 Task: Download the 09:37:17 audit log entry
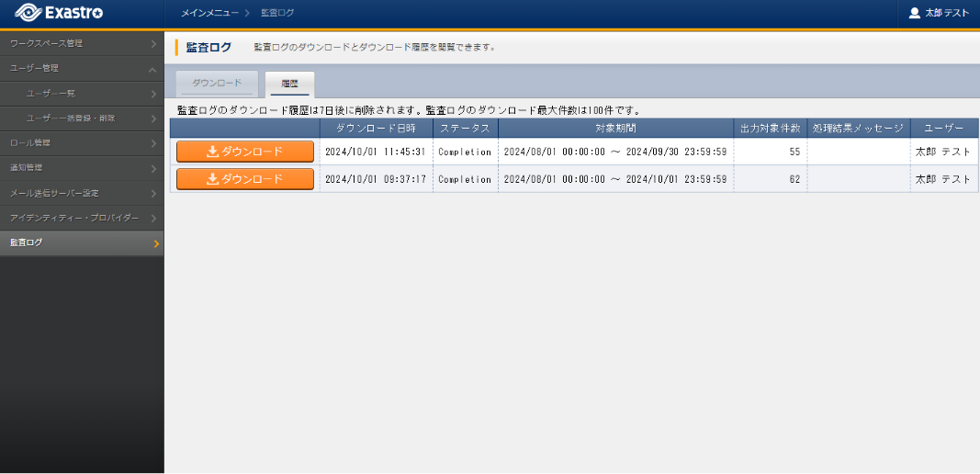coord(244,179)
